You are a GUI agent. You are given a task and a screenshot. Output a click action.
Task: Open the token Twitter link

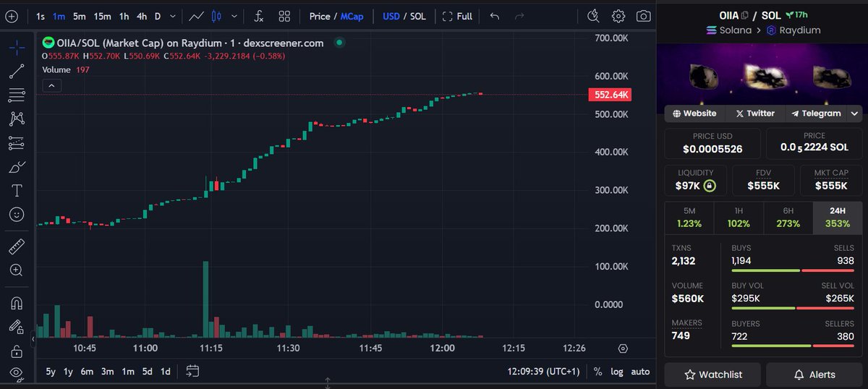tap(754, 114)
